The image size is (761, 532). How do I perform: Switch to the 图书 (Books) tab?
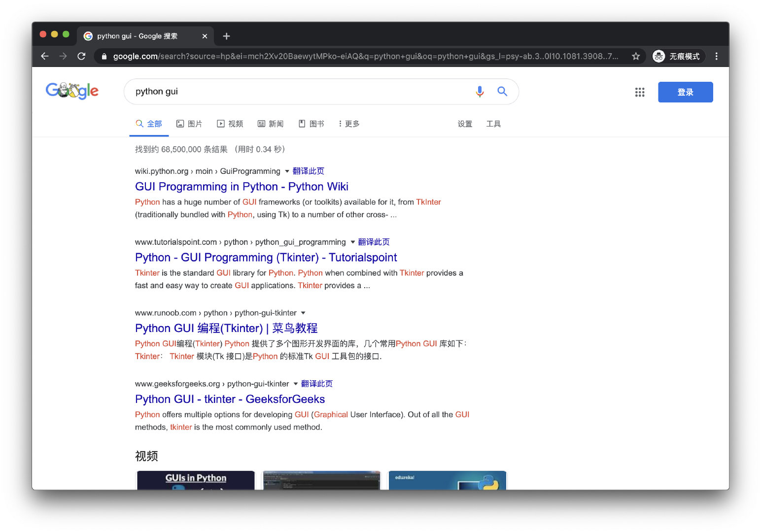tap(311, 124)
